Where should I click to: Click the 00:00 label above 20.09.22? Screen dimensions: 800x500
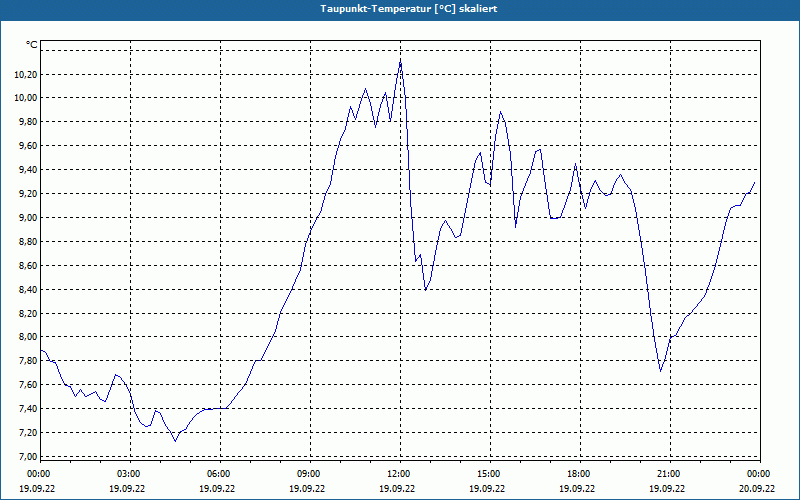tap(760, 474)
